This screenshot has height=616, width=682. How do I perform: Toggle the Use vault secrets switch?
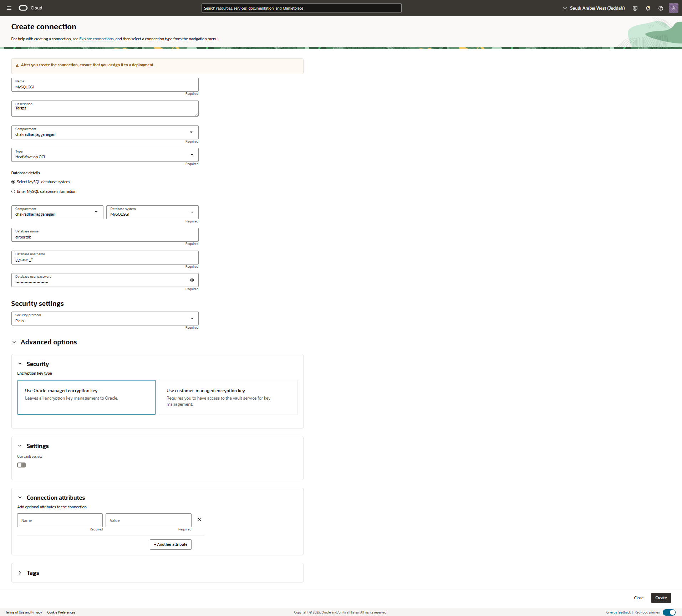pyautogui.click(x=21, y=465)
